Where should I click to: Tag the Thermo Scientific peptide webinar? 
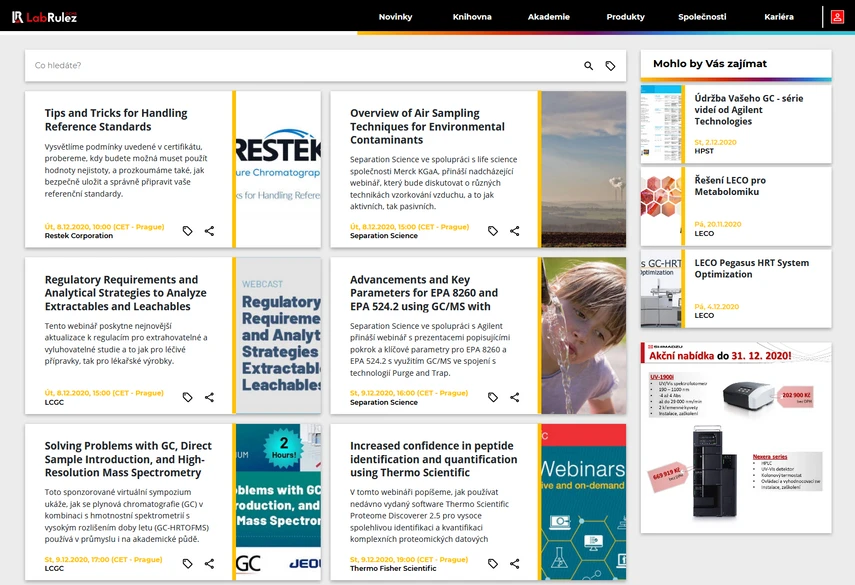click(x=492, y=563)
